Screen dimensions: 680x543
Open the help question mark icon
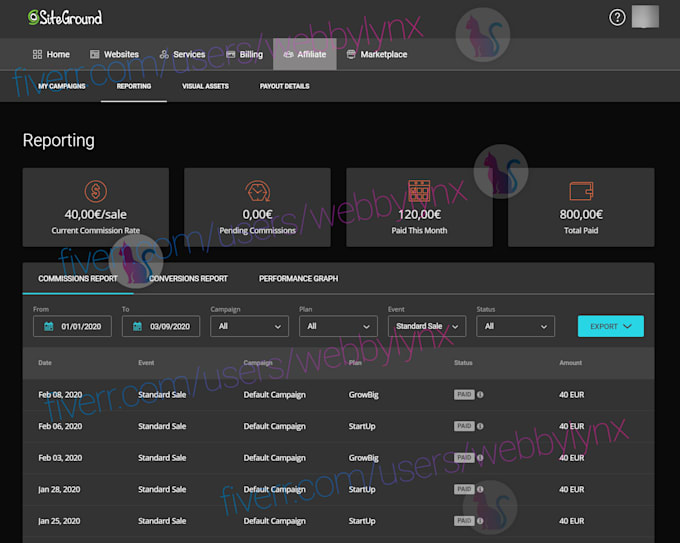pos(617,17)
